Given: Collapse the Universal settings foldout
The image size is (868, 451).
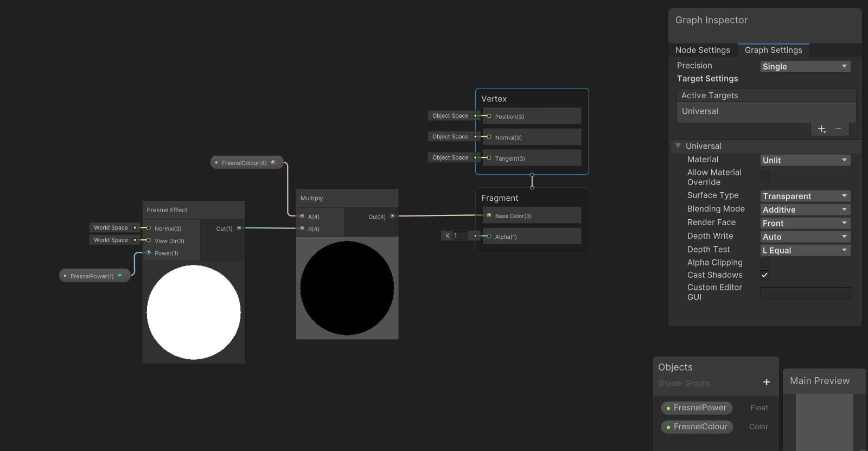Looking at the screenshot, I should [678, 146].
